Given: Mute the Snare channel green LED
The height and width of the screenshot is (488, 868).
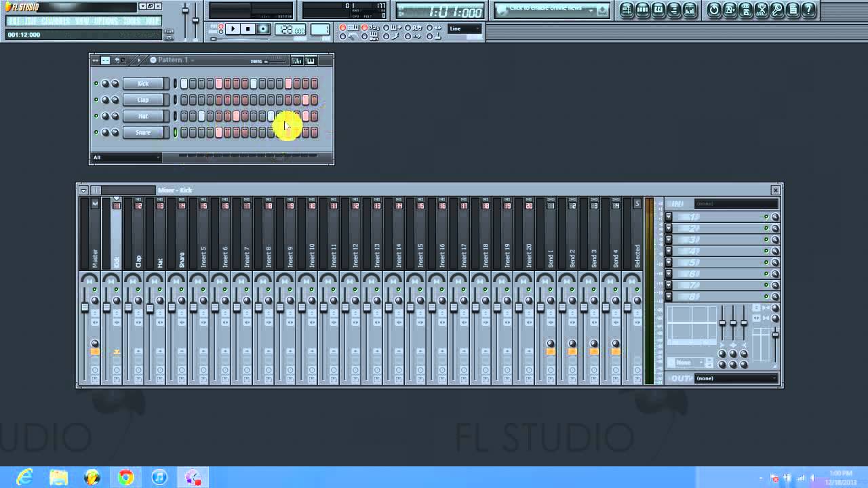Looking at the screenshot, I should (96, 132).
